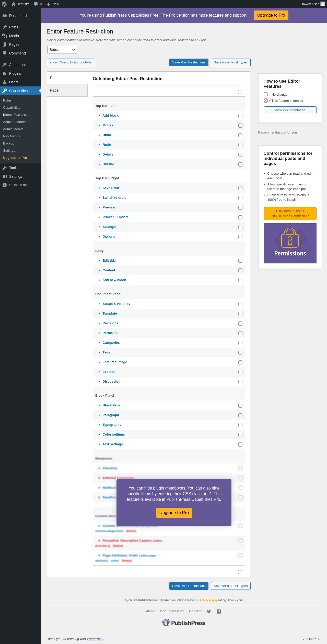Click the Plugins plug icon
Image resolution: width=327 pixels, height=644 pixels.
[5, 73]
